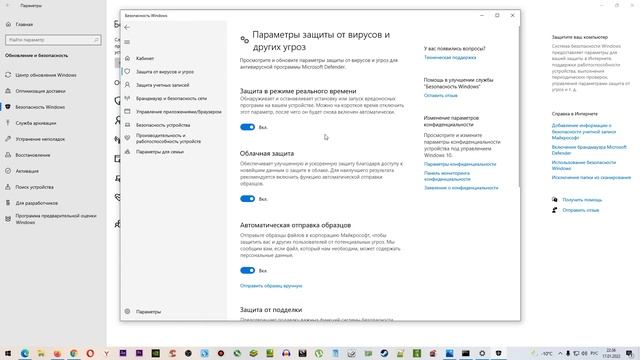Open Брандмауэр и безопасность сети
The image size is (640, 360).
(171, 98)
